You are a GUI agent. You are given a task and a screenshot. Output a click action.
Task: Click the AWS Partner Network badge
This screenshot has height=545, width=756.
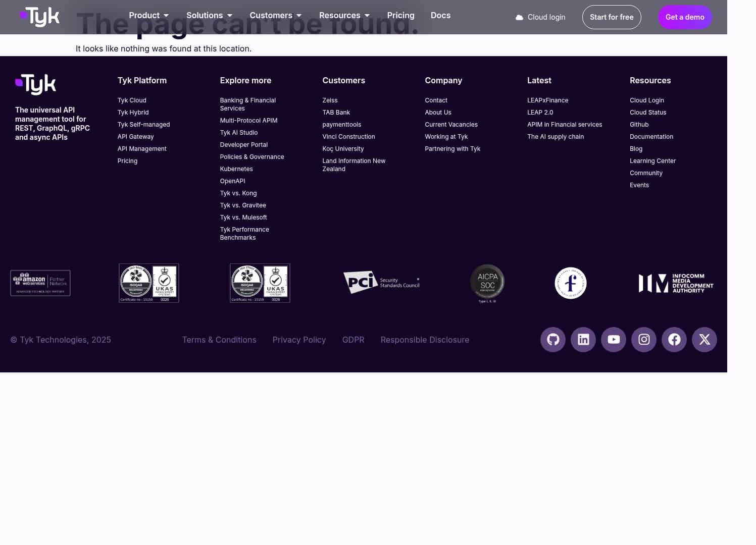click(x=40, y=283)
